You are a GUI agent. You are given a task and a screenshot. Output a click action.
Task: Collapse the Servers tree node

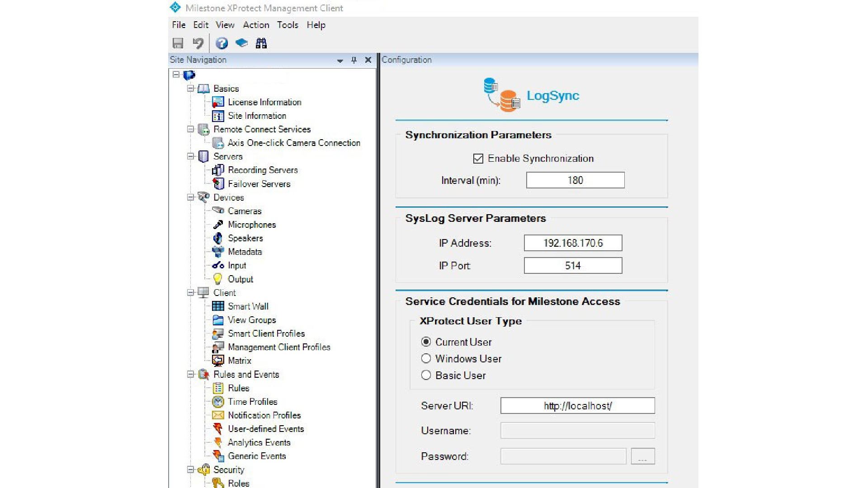tap(191, 156)
